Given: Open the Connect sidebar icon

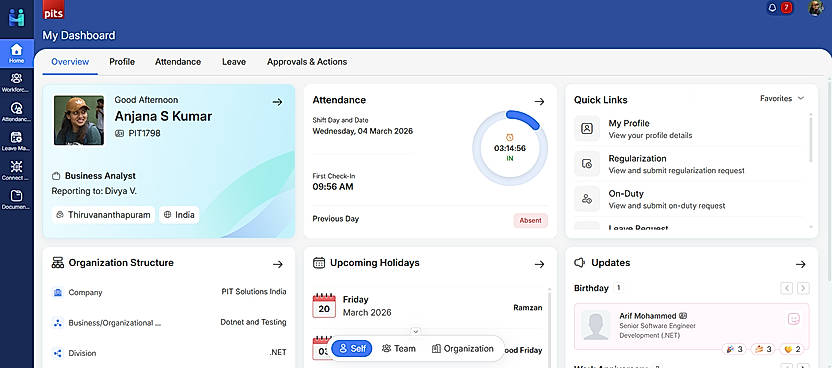Looking at the screenshot, I should (16, 170).
